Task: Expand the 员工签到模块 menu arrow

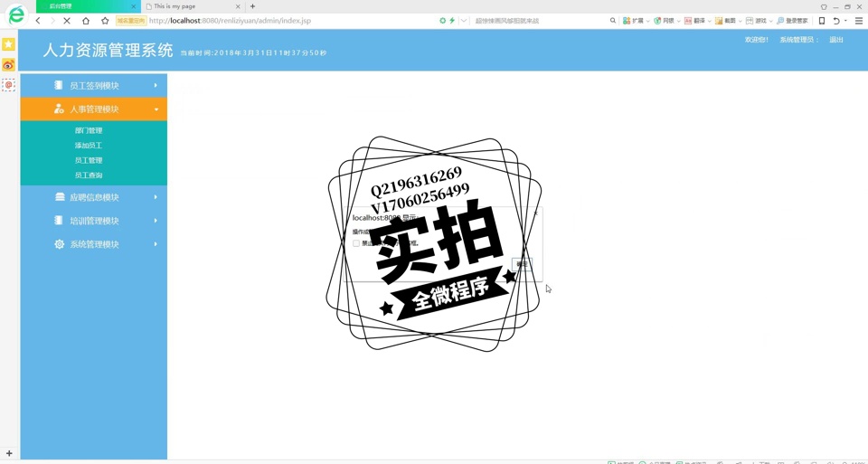Action: click(156, 85)
